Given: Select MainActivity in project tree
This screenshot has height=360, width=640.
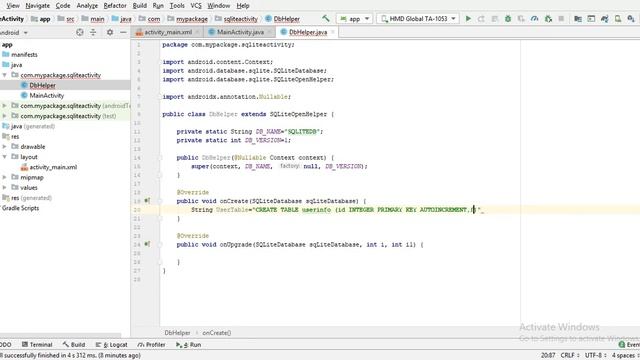Looking at the screenshot, I should click(47, 96).
